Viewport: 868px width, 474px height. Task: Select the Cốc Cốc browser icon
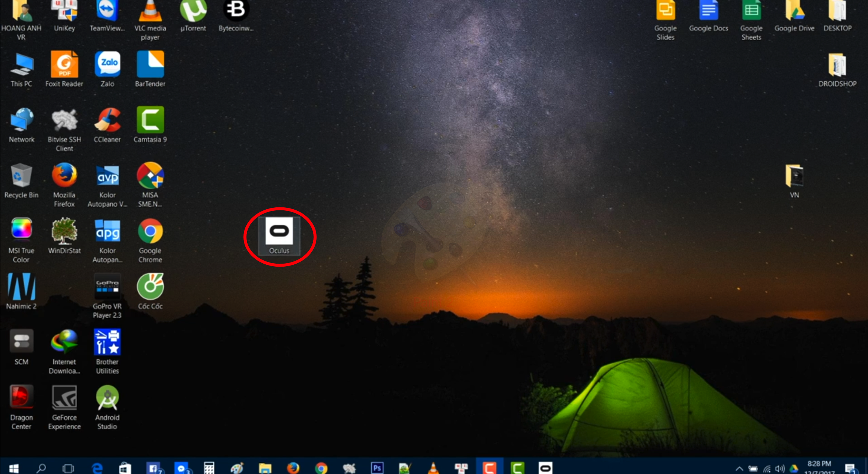coord(150,292)
